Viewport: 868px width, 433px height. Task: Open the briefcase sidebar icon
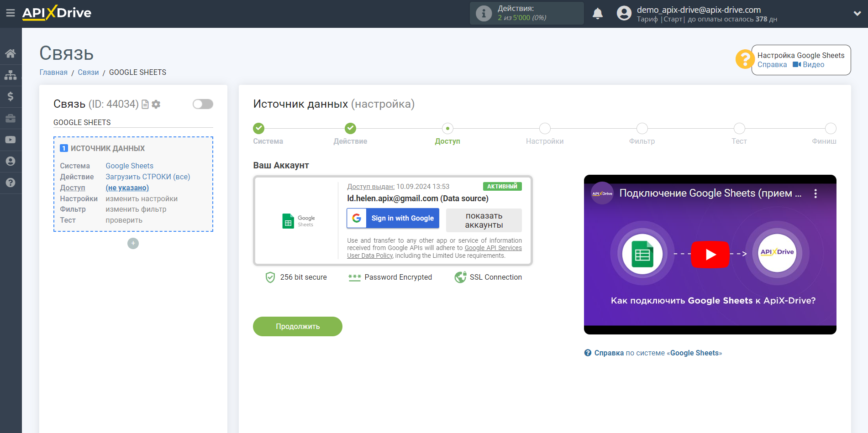click(x=11, y=118)
